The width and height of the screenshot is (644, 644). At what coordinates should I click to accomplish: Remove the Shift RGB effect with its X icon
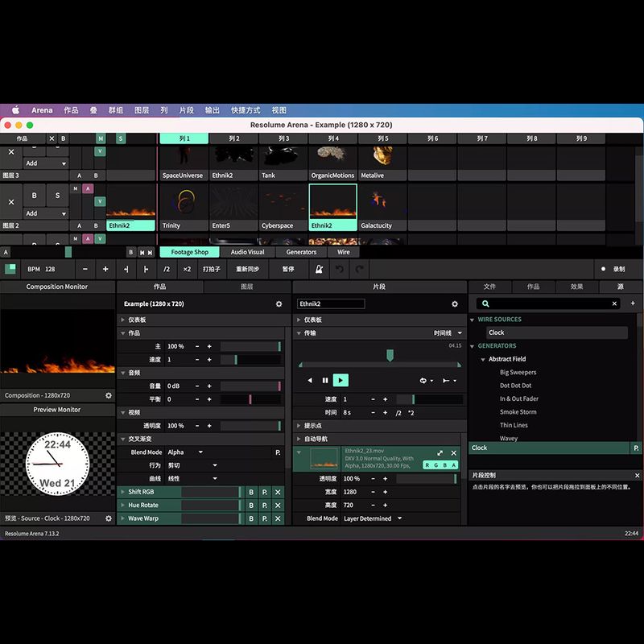[x=278, y=492]
